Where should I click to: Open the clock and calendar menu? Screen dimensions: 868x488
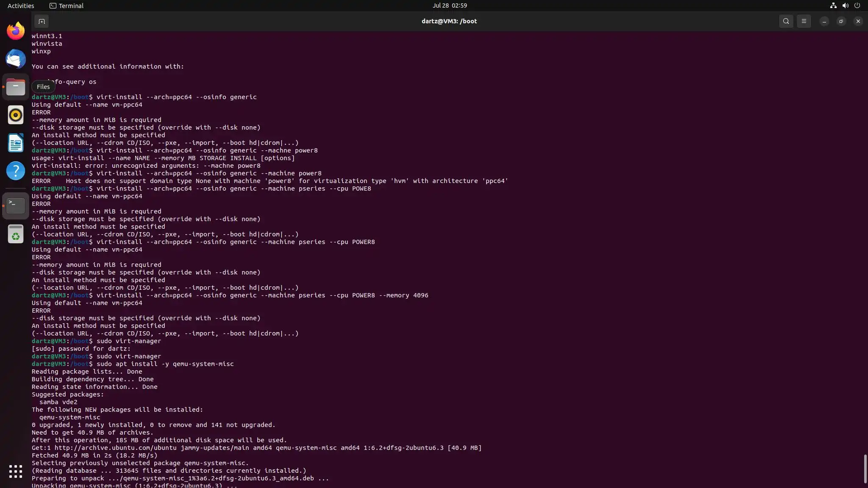(449, 6)
